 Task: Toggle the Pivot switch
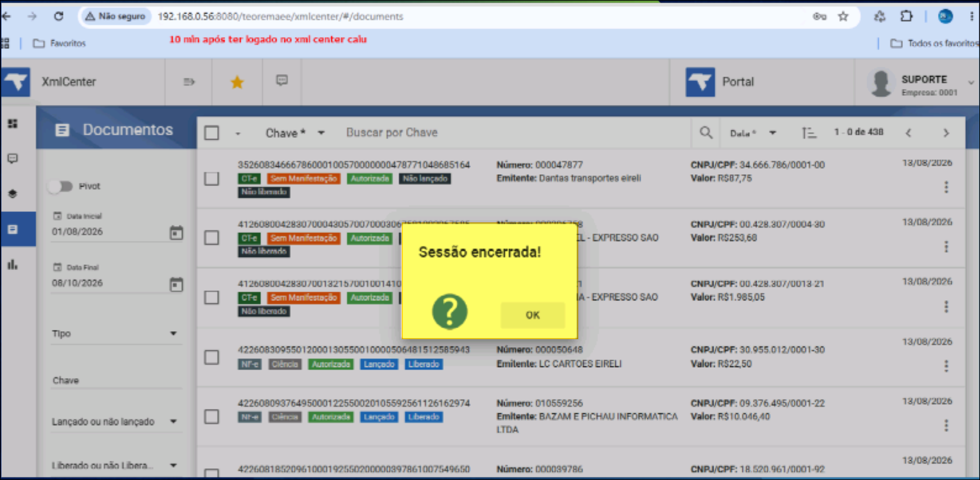coord(62,186)
